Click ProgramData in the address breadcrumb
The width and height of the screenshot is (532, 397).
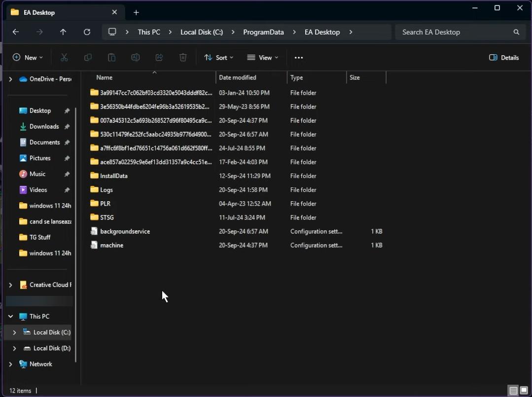(263, 32)
